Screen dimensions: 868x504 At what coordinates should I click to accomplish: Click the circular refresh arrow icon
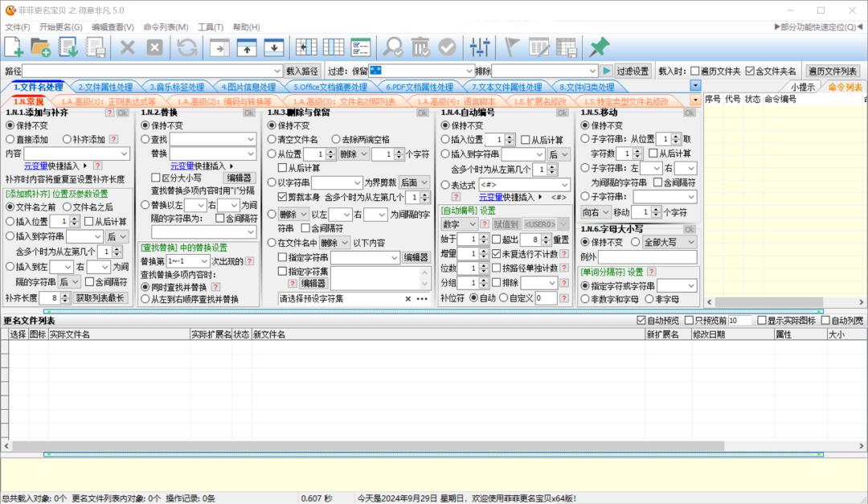tap(186, 47)
